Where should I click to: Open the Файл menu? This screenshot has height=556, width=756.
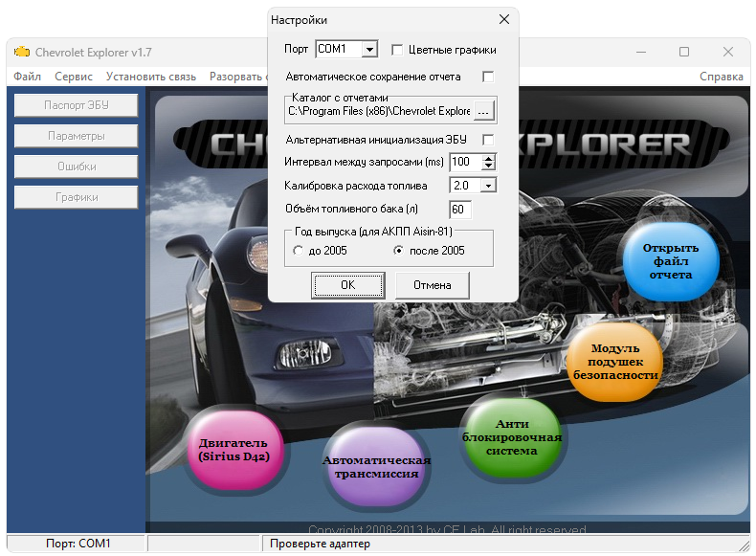(28, 77)
